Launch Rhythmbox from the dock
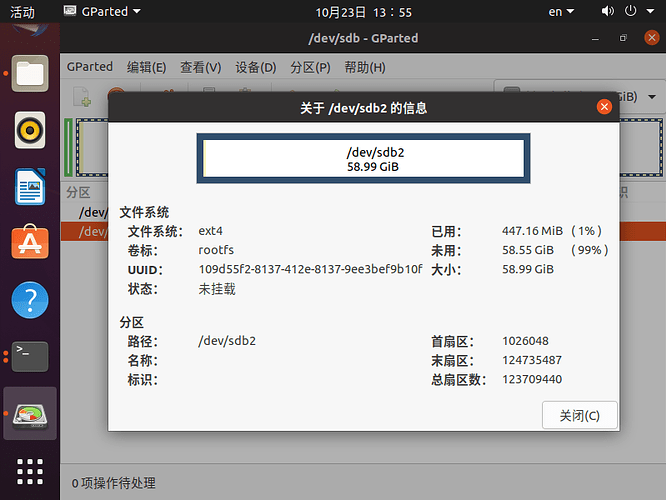The height and width of the screenshot is (500, 666). tap(30, 129)
